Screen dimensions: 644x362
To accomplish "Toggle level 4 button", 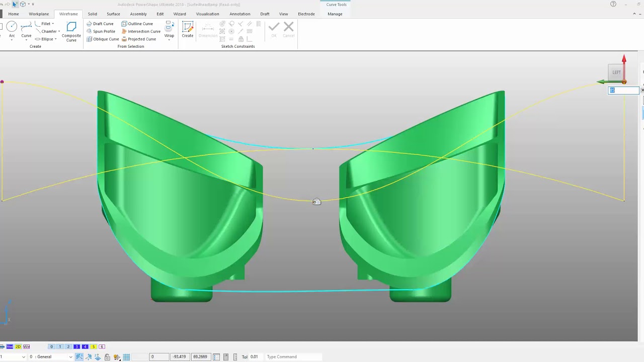I will pyautogui.click(x=85, y=346).
